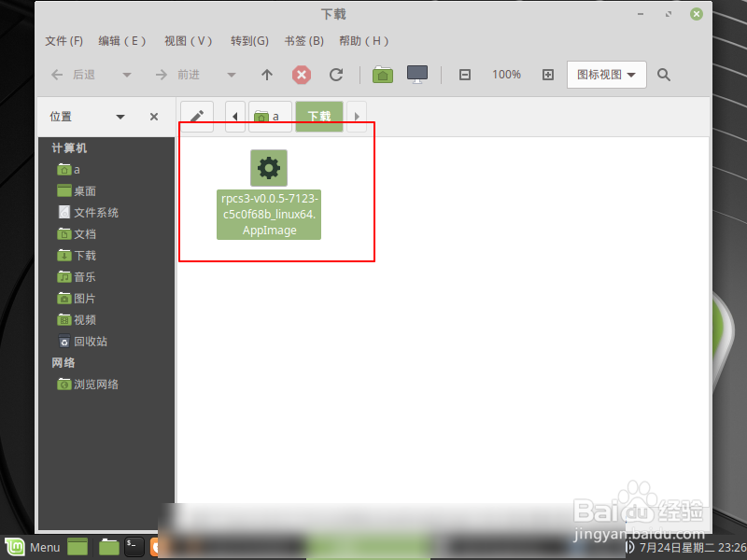Zoom out with the minus icon
The width and height of the screenshot is (747, 560).
tap(464, 75)
